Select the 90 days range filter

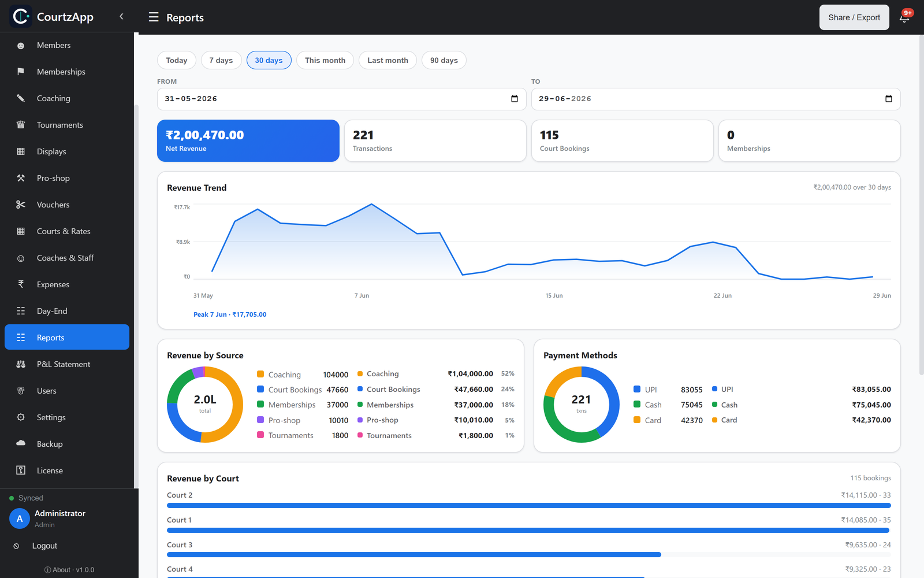(x=444, y=60)
